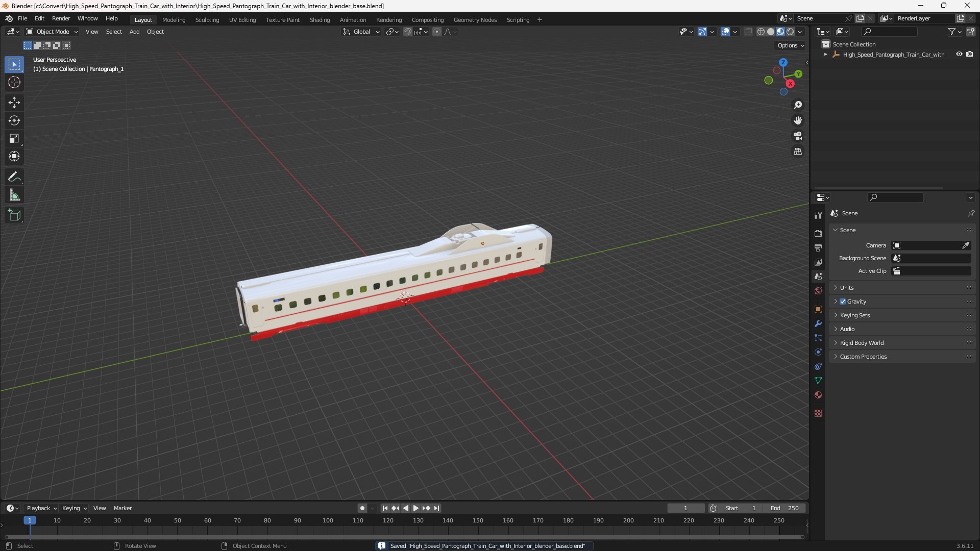Open the File menu
This screenshot has width=980, height=551.
pos(22,18)
